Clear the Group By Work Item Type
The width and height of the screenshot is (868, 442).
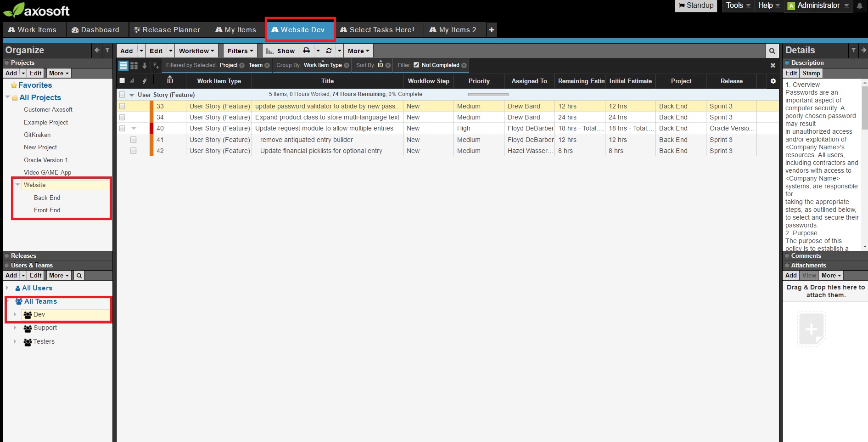[347, 66]
